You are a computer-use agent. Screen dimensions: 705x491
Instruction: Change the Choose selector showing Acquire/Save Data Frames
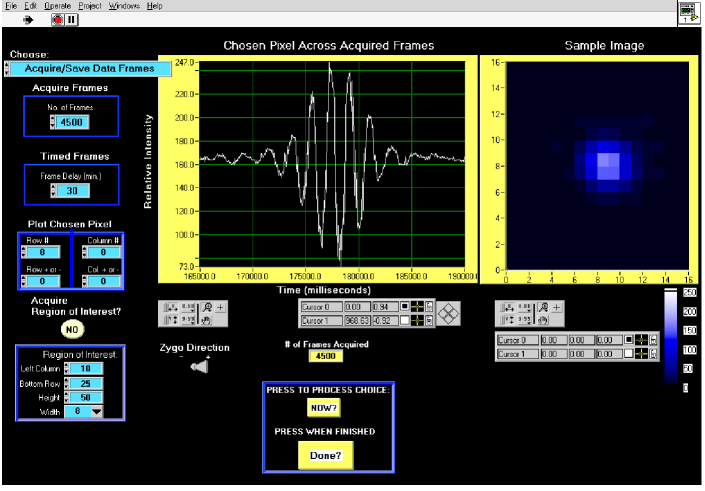pos(89,68)
